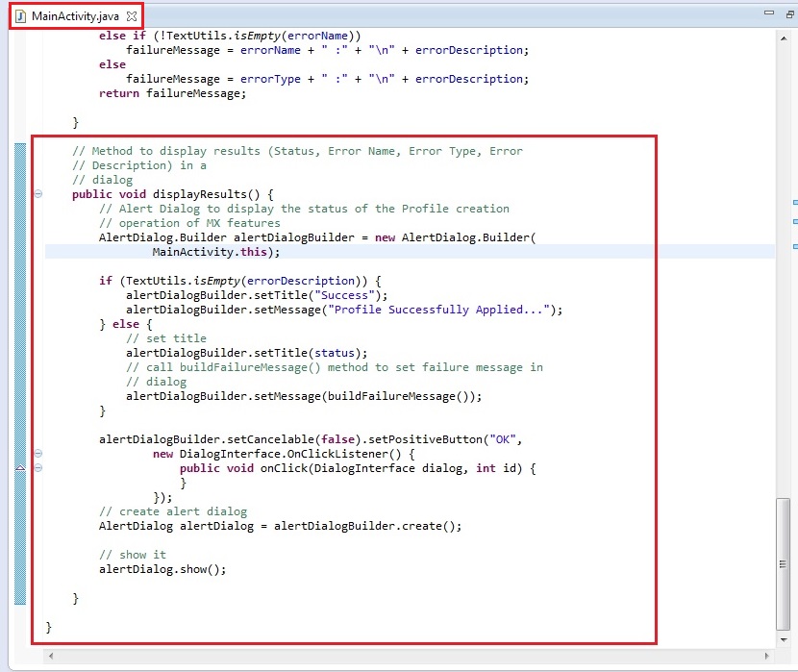Click the topmost overview ruler annotation mark
Screen dimensions: 798x672
[795, 203]
